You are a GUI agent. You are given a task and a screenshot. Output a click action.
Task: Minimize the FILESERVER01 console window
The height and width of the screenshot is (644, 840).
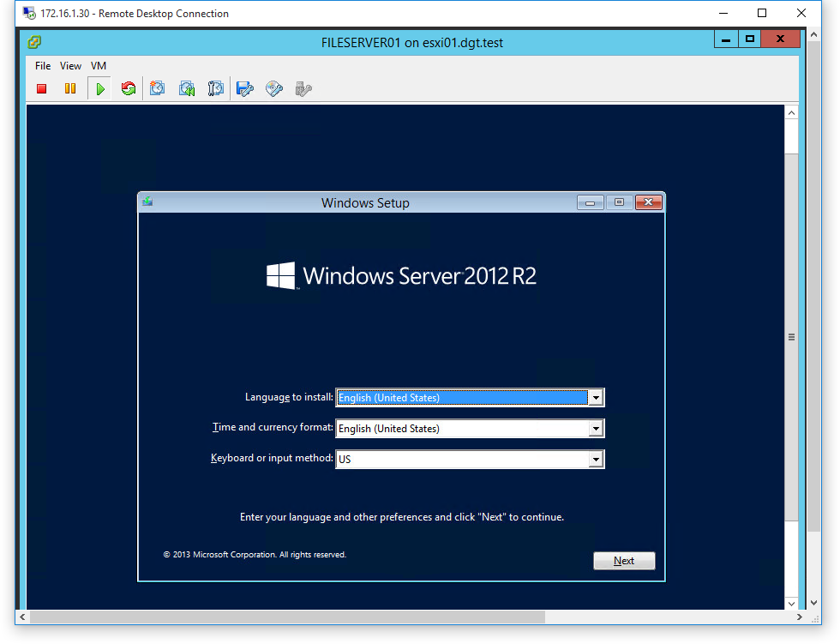coord(727,39)
